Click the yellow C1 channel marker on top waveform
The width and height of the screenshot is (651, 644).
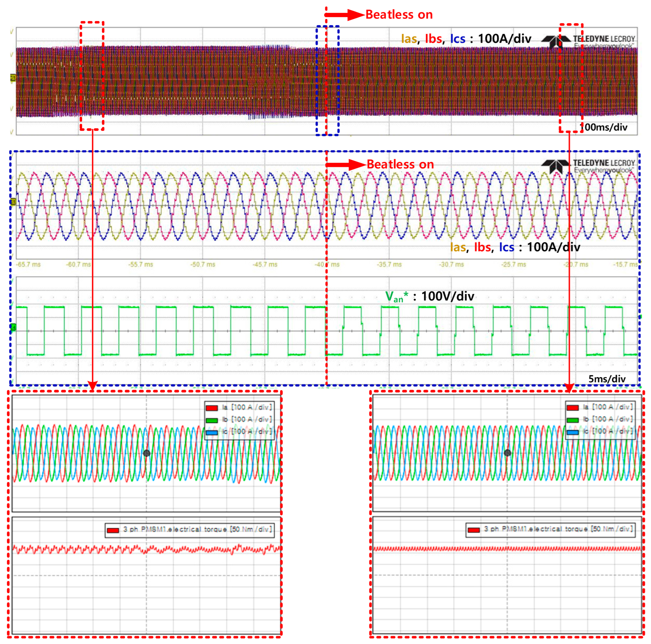(13, 78)
